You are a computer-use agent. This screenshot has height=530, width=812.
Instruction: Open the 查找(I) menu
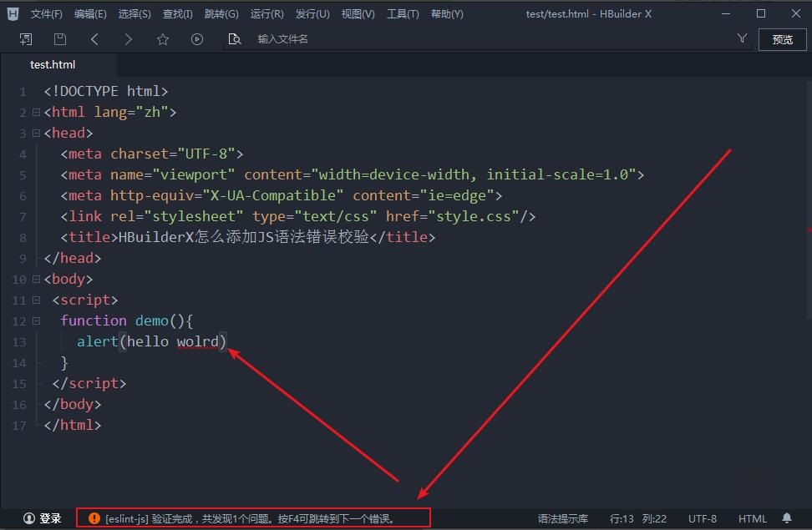178,14
